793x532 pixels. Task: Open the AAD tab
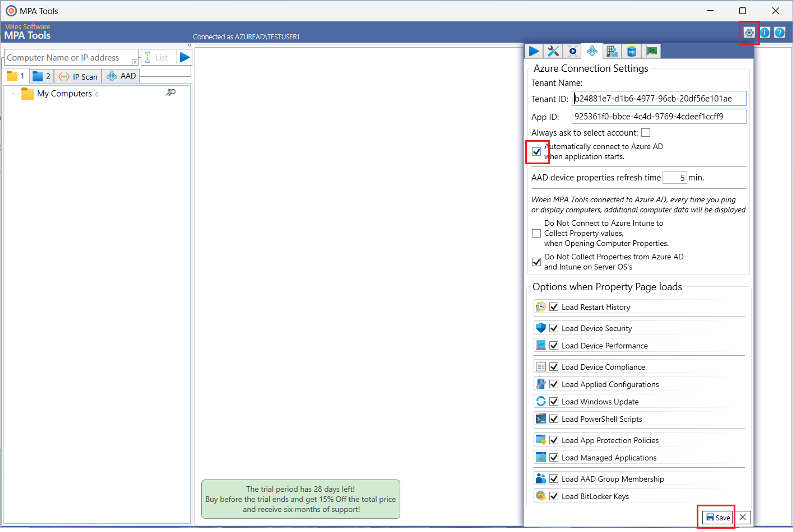coord(121,76)
